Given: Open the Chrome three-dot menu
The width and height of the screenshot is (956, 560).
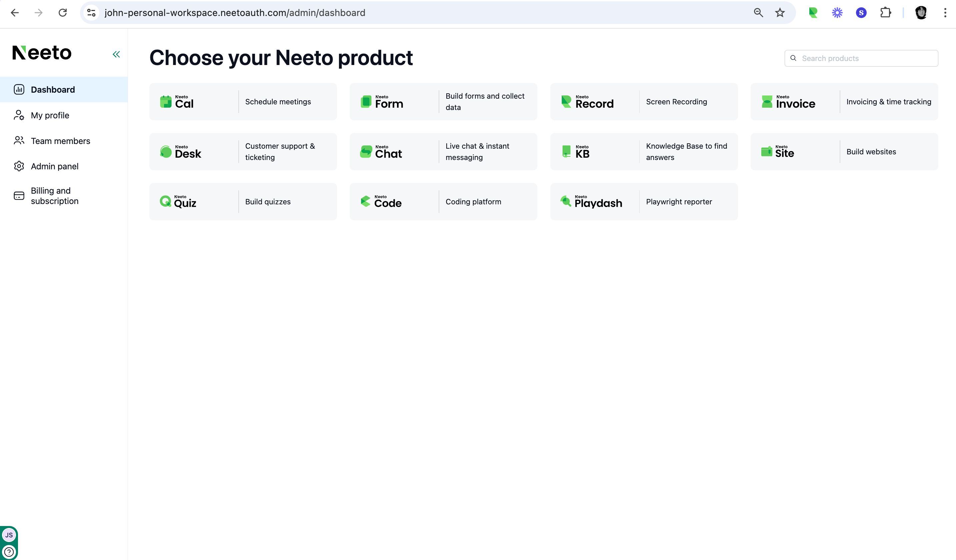Looking at the screenshot, I should [945, 13].
